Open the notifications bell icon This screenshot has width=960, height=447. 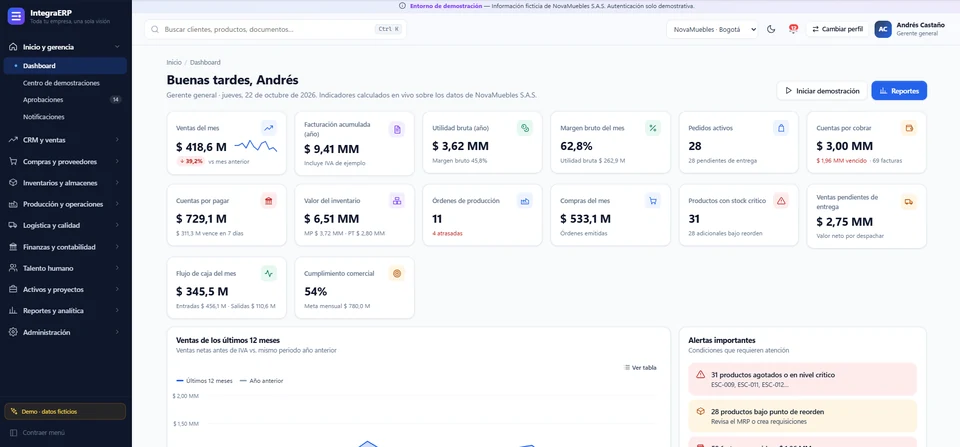(x=793, y=29)
